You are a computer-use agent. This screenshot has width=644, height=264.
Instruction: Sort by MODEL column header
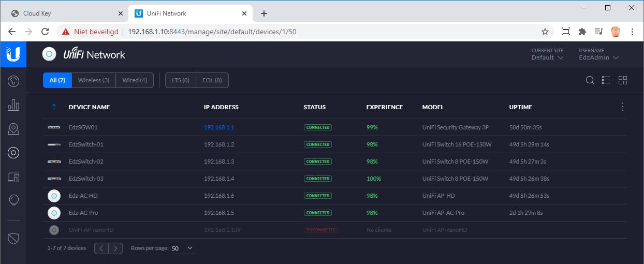[x=433, y=107]
